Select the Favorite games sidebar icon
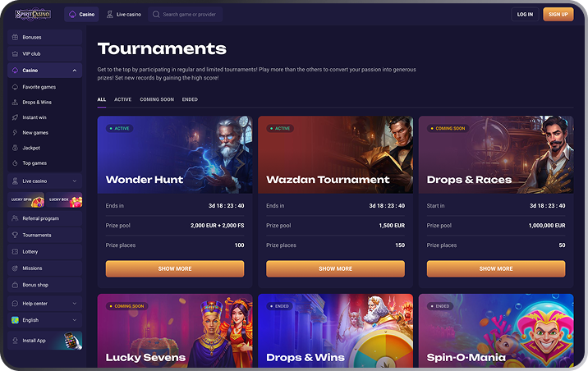The height and width of the screenshot is (371, 588). click(x=15, y=87)
